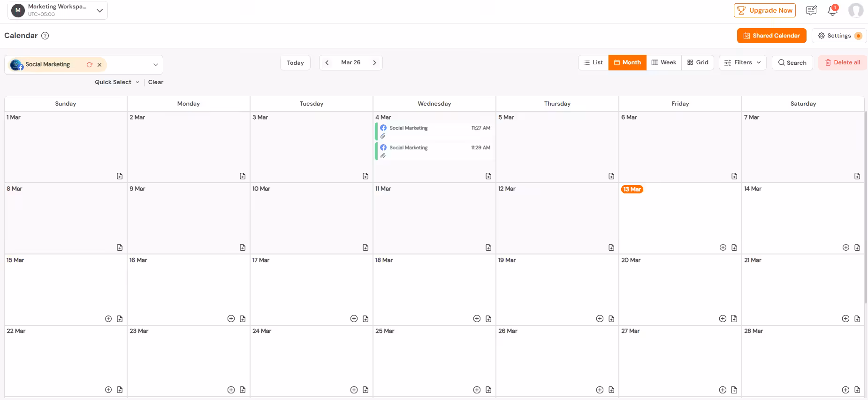Open the Mar 26 month picker
Screen dimensions: 868x400
pyautogui.click(x=350, y=62)
